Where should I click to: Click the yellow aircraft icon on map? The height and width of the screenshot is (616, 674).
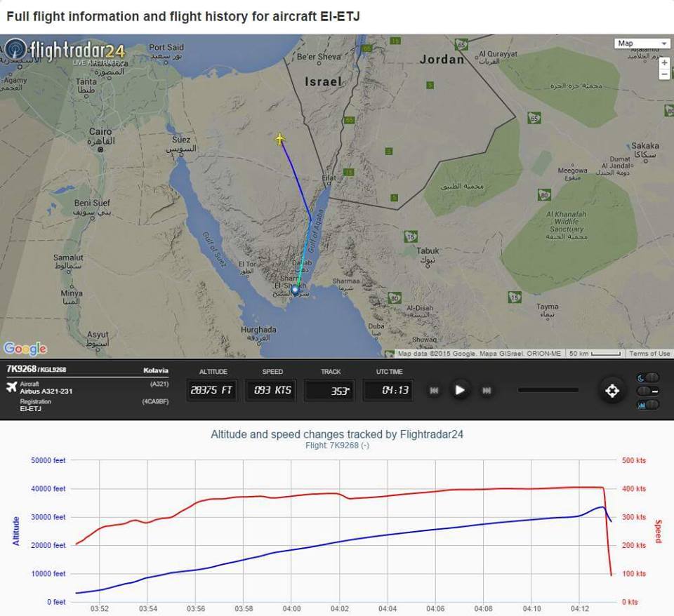pos(280,139)
